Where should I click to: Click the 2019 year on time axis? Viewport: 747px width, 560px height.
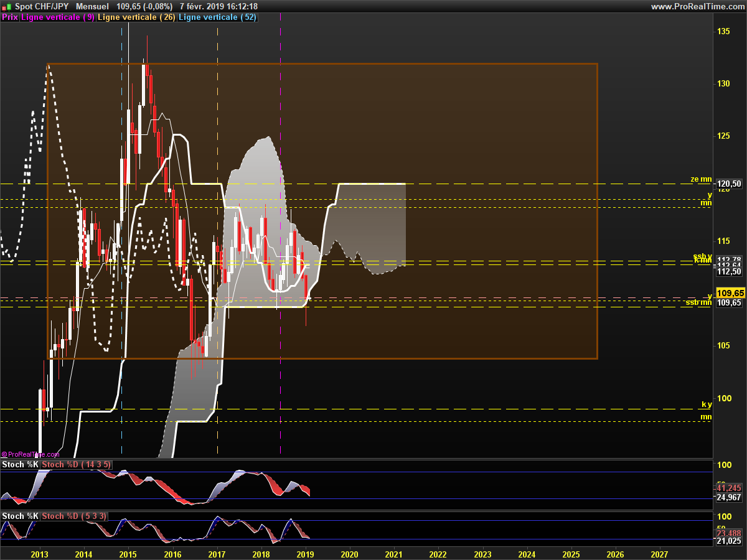(x=305, y=553)
